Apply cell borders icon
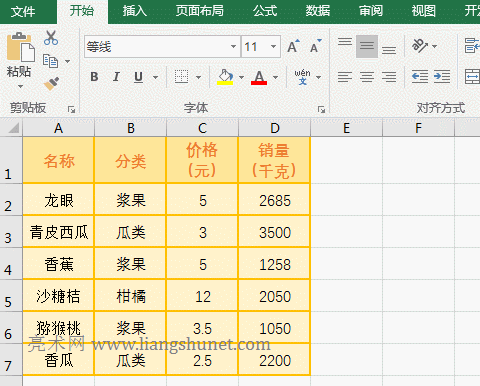This screenshot has width=480, height=386. coord(182,77)
